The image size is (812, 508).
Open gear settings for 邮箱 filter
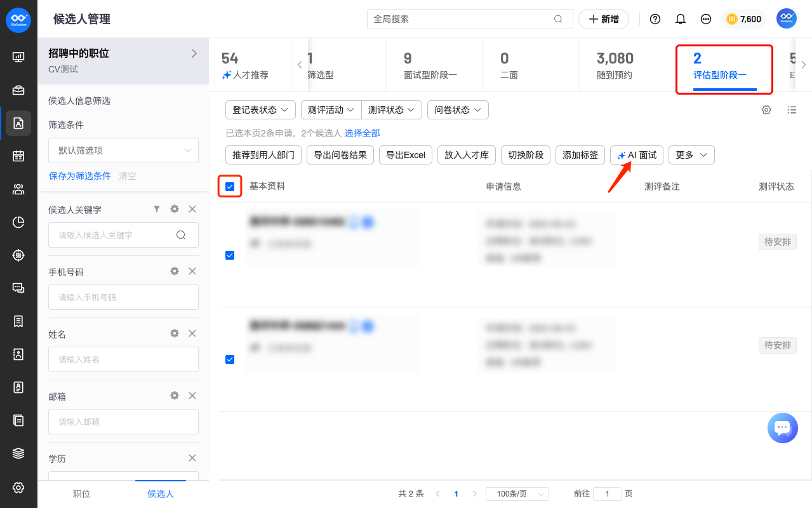coord(175,396)
